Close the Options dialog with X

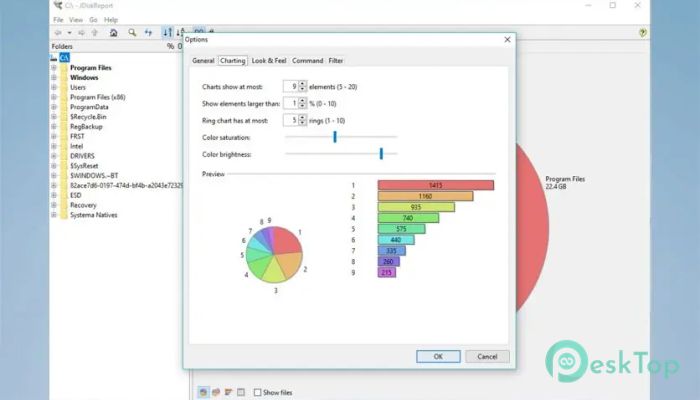tap(507, 40)
